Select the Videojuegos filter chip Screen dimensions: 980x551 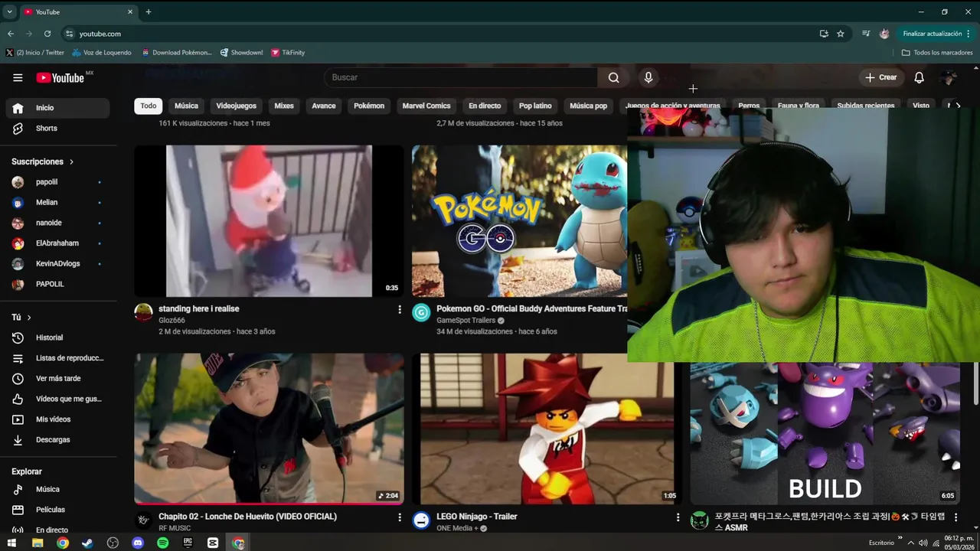(236, 106)
